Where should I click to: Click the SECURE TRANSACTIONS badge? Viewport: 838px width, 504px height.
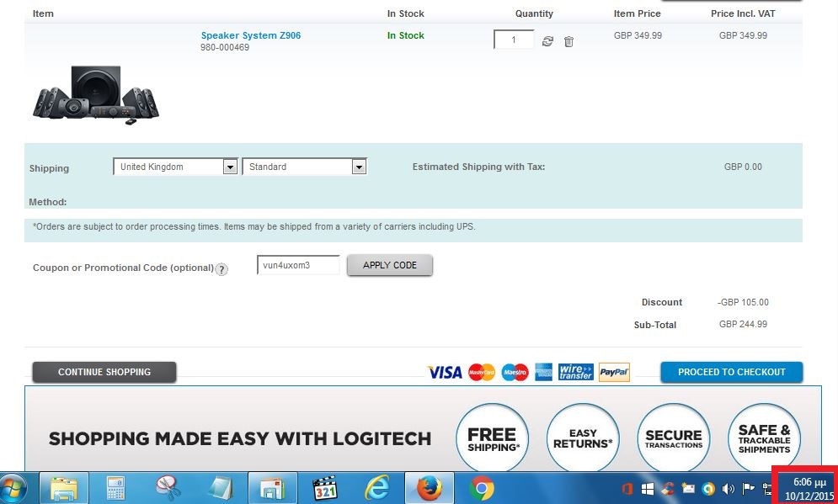(x=674, y=439)
